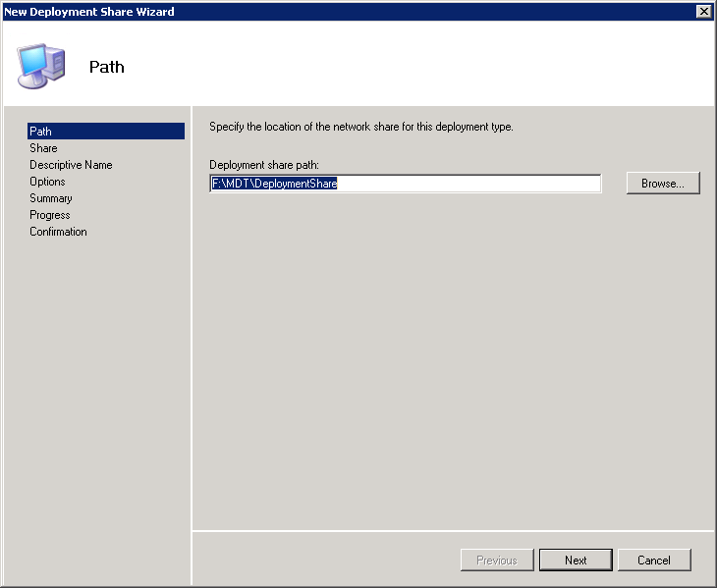Cancel the deployment share wizard
Screen dimensions: 717x588
(654, 560)
